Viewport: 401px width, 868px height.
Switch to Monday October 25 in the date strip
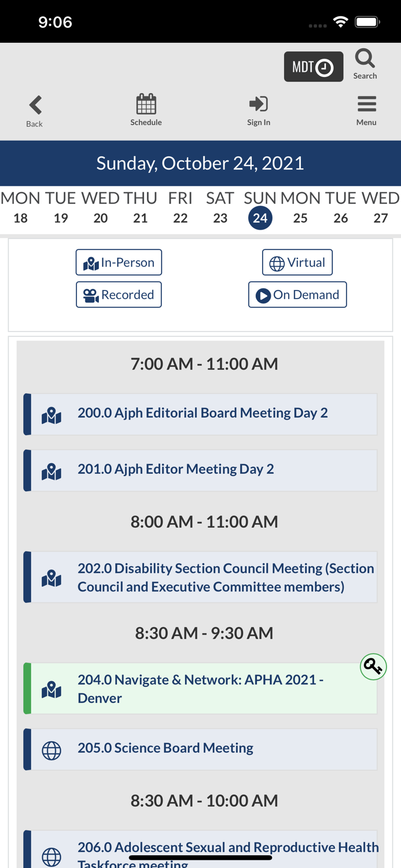[x=300, y=208]
